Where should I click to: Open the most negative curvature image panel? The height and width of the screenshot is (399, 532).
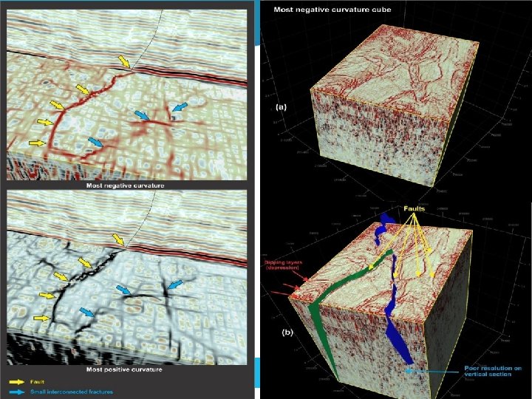point(126,95)
